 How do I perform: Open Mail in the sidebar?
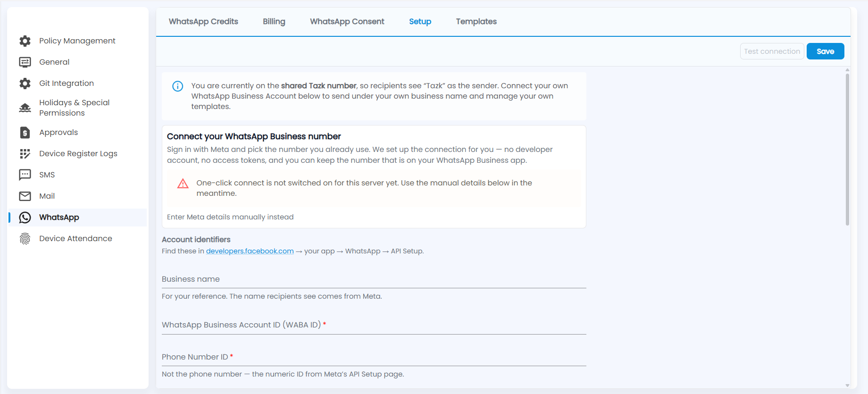[77, 196]
